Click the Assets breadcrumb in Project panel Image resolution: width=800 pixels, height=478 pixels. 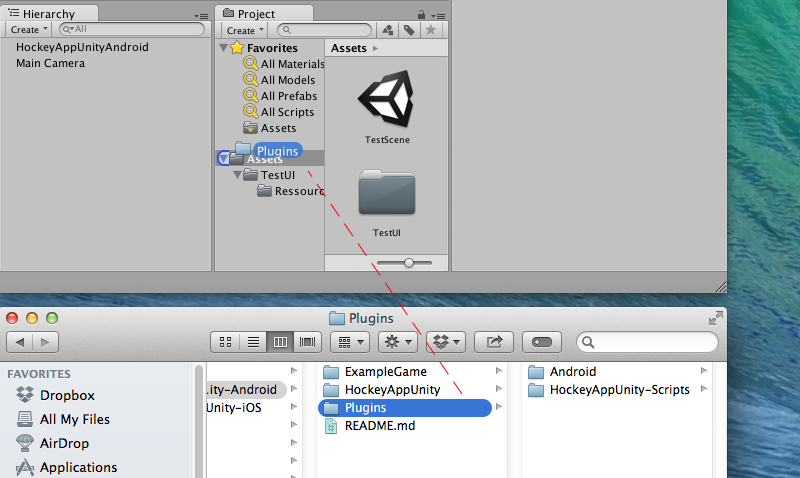coord(348,48)
